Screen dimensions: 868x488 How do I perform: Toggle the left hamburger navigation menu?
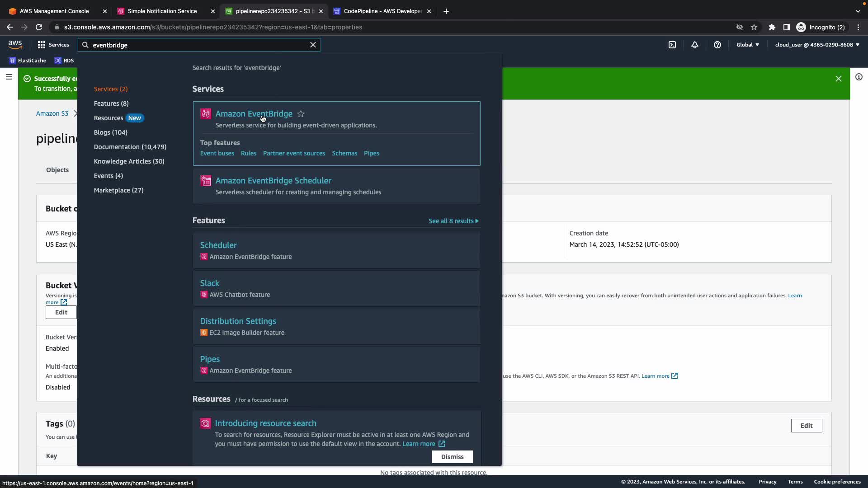coord(9,77)
